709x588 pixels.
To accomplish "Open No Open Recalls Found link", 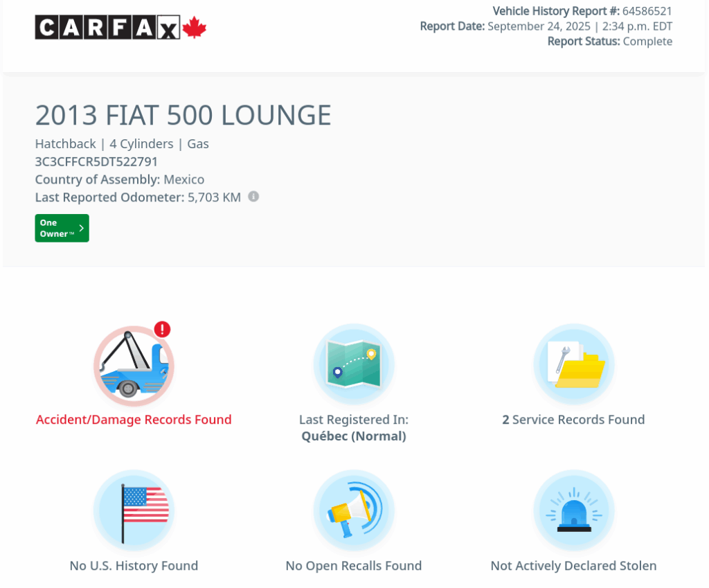I will (x=354, y=566).
